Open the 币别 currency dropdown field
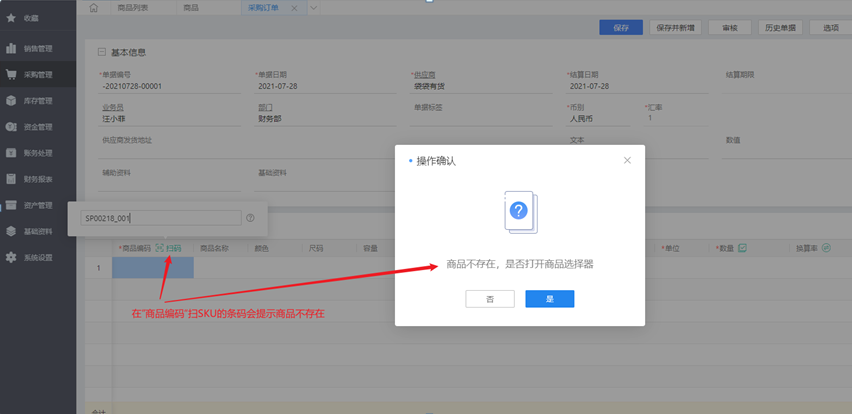The width and height of the screenshot is (852, 414). pyautogui.click(x=599, y=118)
